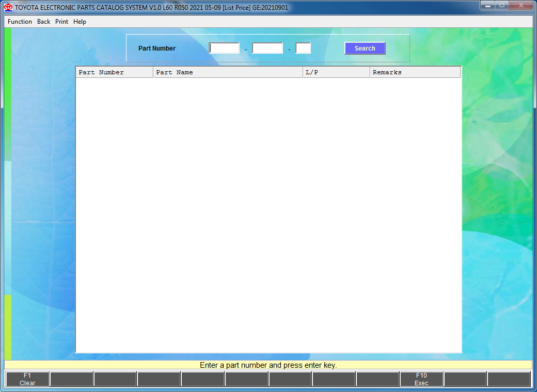This screenshot has width=537, height=392.
Task: Click the Remarks column header
Action: pos(415,72)
